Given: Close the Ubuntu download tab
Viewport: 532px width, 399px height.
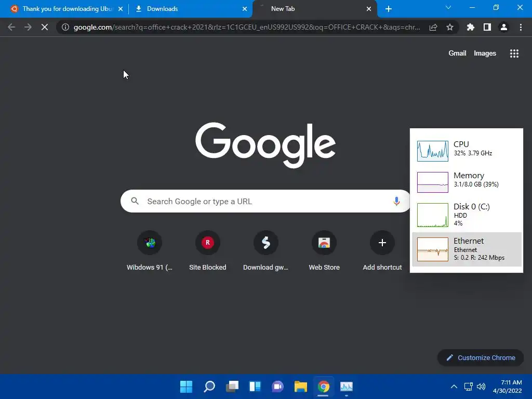Looking at the screenshot, I should coord(121,9).
